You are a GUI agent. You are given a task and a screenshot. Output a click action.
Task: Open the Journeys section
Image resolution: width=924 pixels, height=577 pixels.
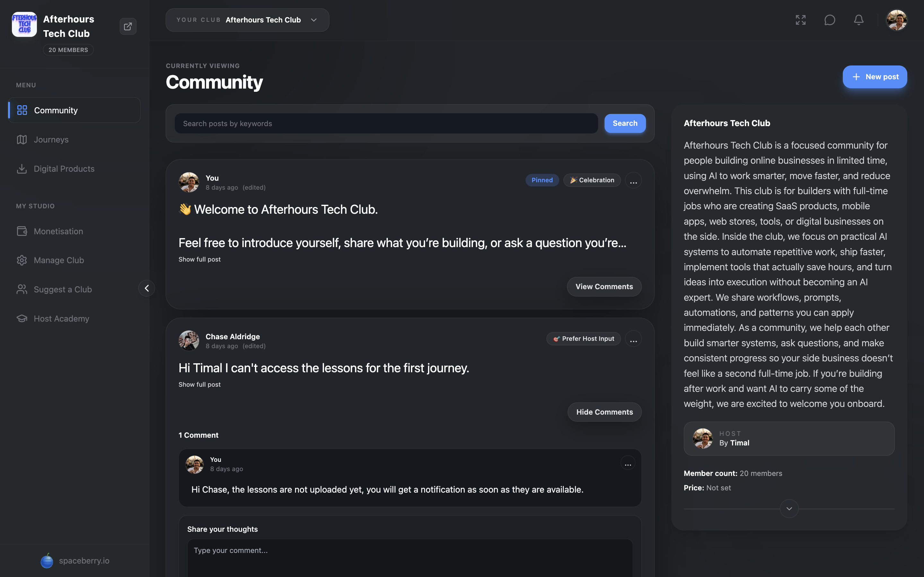pos(51,139)
